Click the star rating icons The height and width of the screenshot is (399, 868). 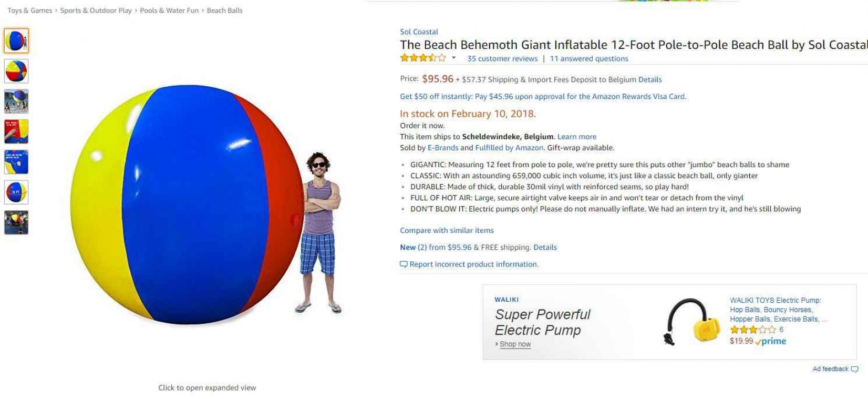click(x=423, y=58)
